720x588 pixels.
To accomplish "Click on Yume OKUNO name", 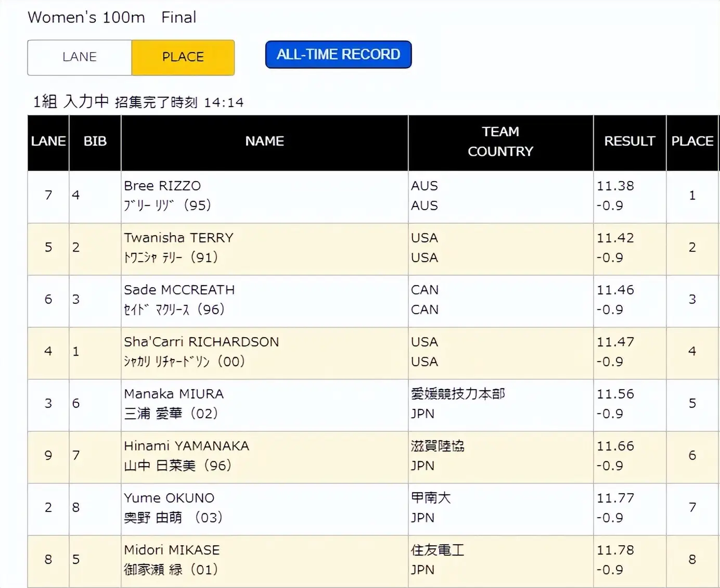I will 169,498.
